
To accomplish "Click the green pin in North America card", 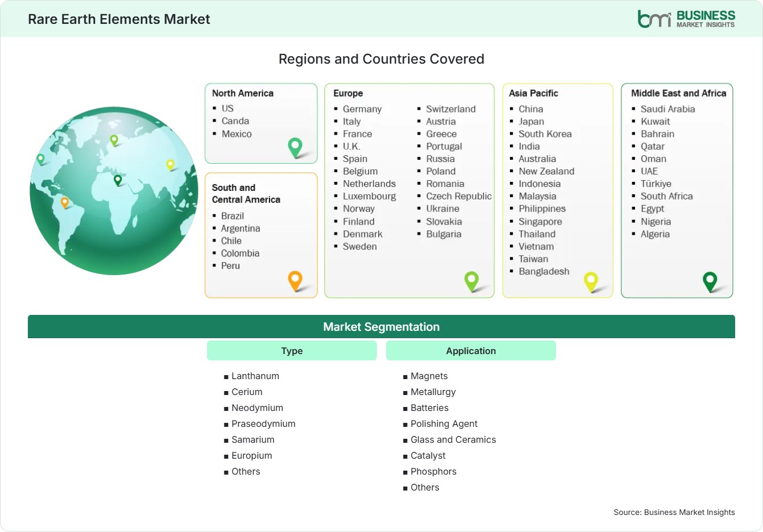I will 295,147.
